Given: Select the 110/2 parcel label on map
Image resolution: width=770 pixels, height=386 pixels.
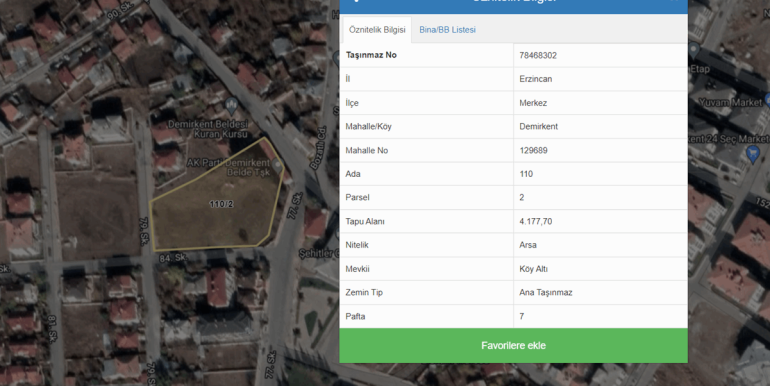Looking at the screenshot, I should [x=221, y=204].
